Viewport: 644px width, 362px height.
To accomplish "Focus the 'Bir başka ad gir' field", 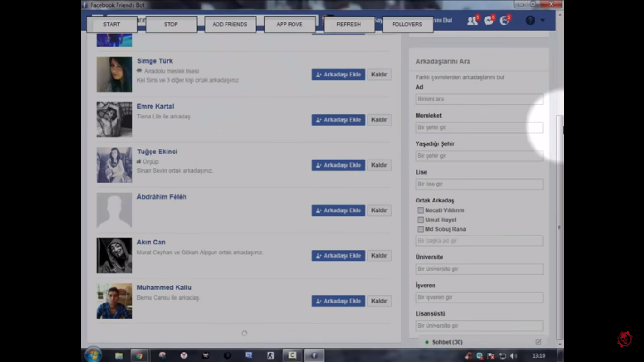I will (x=479, y=241).
